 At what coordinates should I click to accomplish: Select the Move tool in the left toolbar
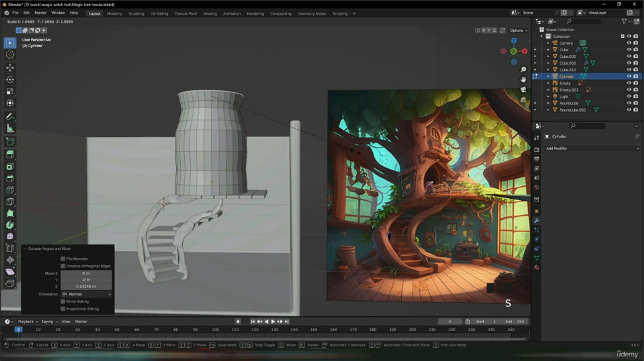pos(10,68)
